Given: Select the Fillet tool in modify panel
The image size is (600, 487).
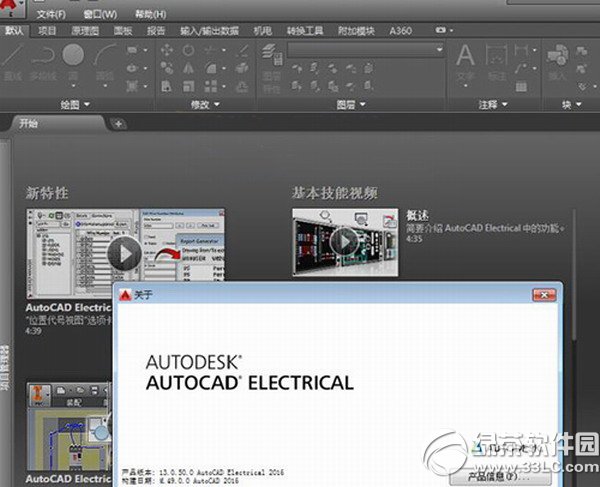Looking at the screenshot, I should pos(210,68).
